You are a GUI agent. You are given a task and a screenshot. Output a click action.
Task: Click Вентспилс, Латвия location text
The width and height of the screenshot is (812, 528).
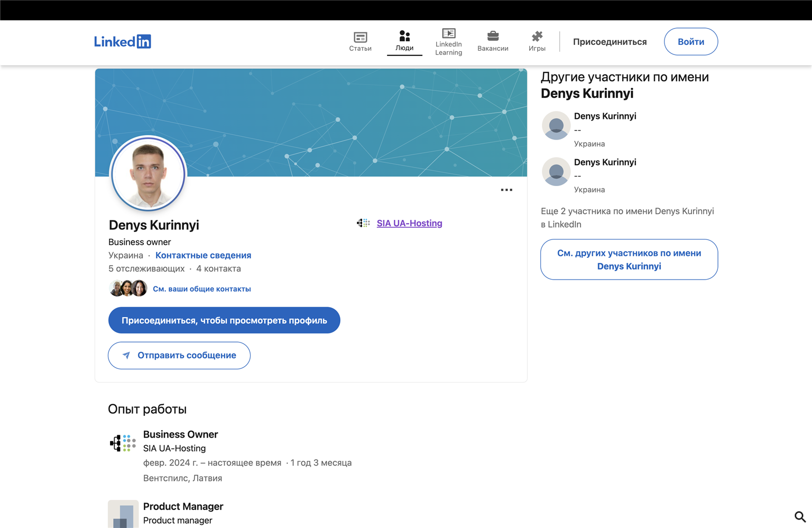(x=182, y=478)
